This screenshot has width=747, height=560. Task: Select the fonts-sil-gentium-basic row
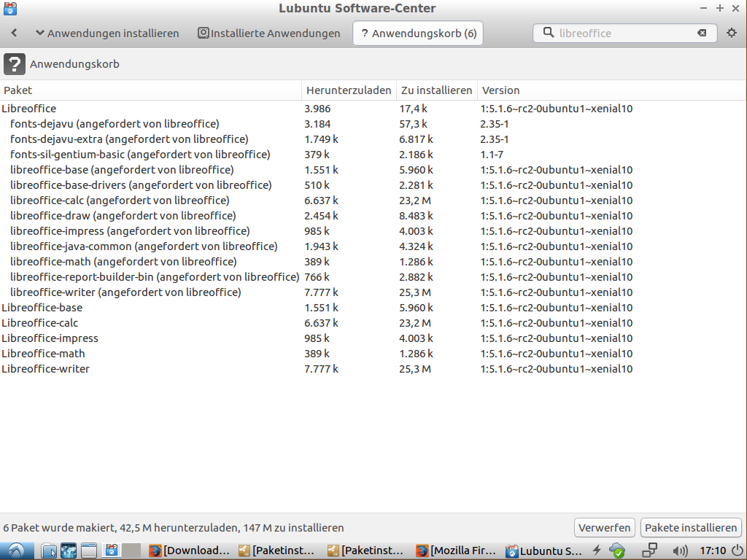[373, 155]
